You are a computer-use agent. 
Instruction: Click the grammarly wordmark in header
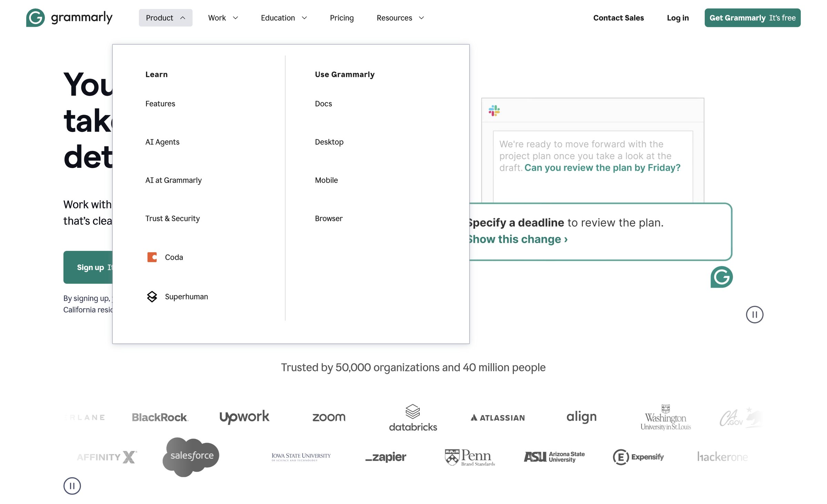tap(82, 18)
